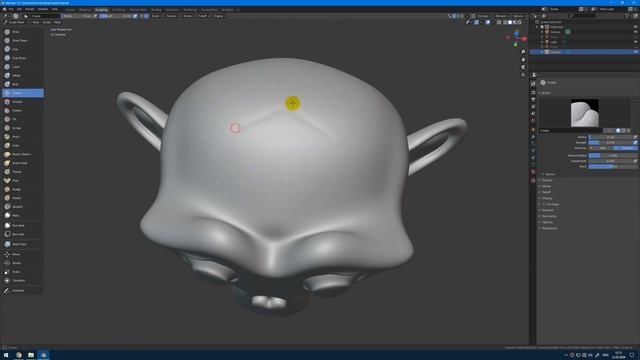Enable the Dyntopo checkbox in properties
Screen dimensions: 640x360
pyautogui.click(x=544, y=204)
